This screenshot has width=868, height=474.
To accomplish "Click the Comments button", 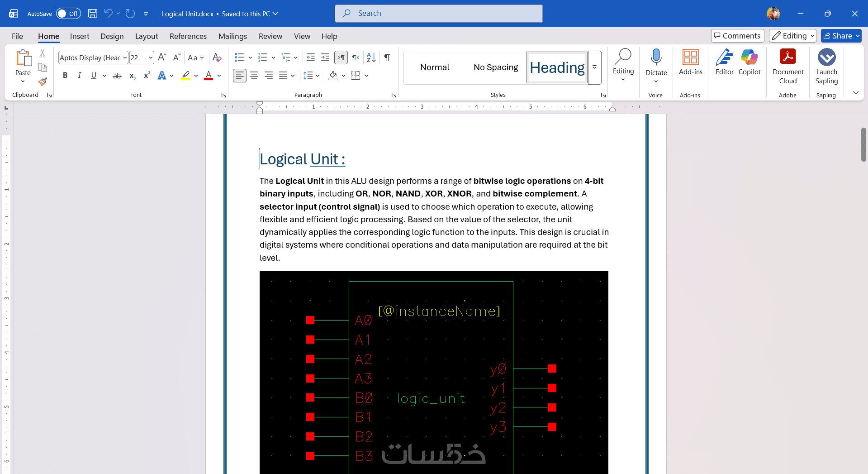I will click(737, 36).
